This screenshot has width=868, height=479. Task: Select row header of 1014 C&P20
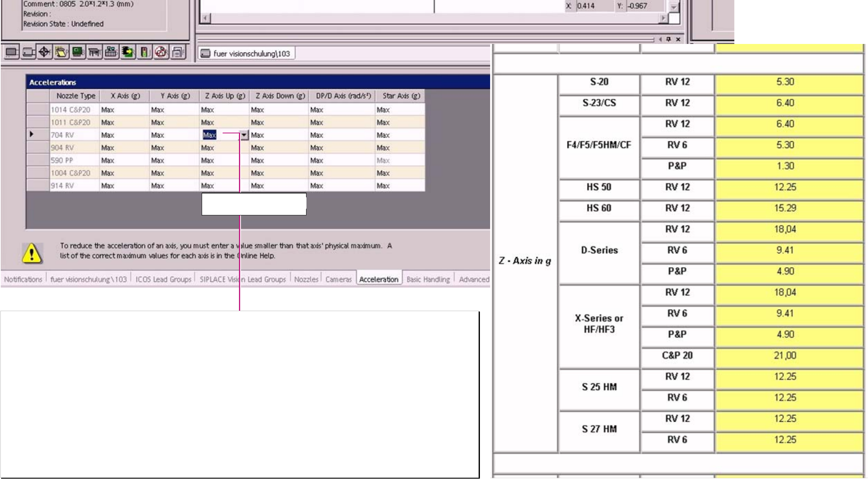tap(38, 109)
